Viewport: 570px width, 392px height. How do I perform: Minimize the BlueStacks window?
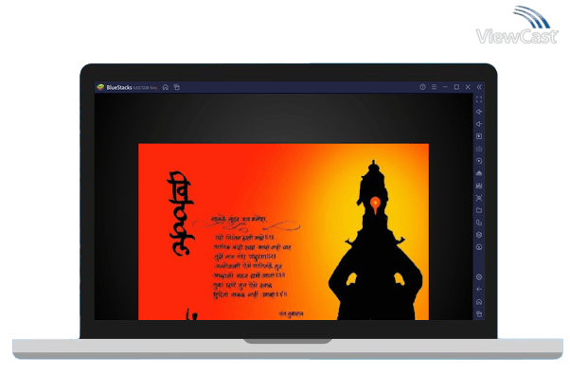click(445, 87)
